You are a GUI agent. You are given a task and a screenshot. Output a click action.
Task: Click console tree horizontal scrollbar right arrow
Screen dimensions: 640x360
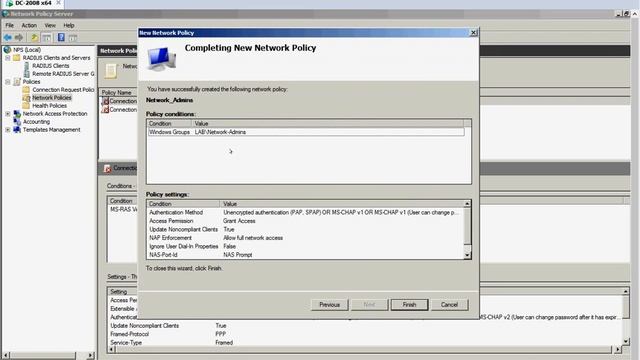[91, 356]
